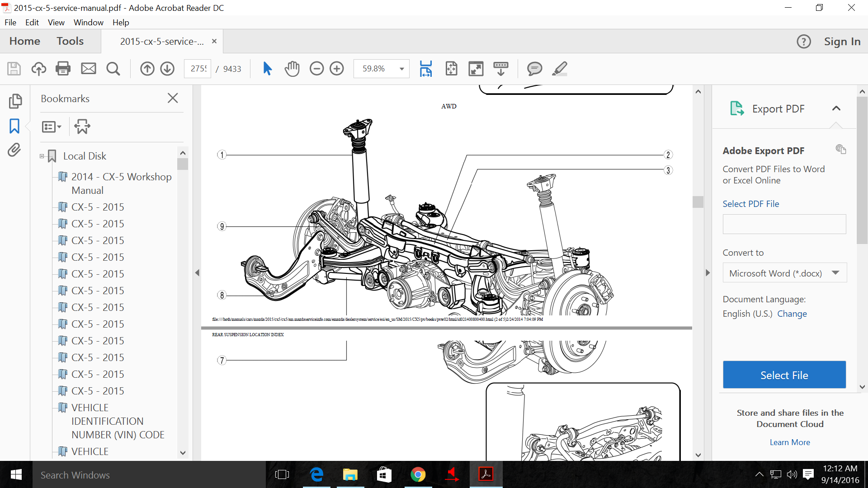Click the Select PDF File input box

tap(784, 224)
